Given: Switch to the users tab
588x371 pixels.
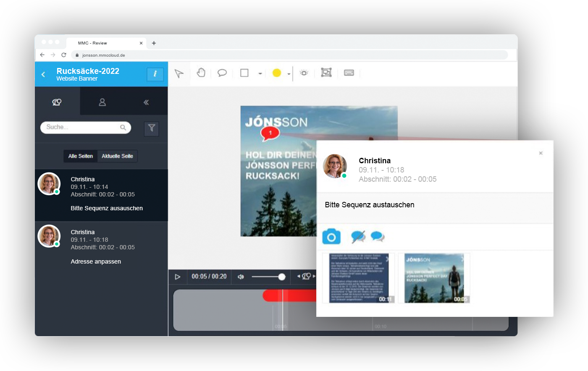Looking at the screenshot, I should coord(102,102).
